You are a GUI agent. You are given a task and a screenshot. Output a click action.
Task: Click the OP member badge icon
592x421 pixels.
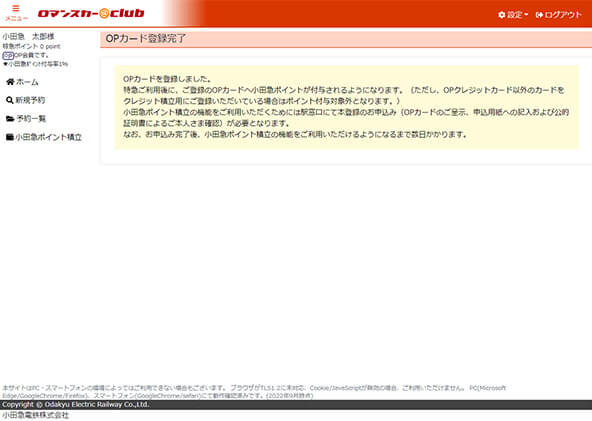(x=8, y=55)
